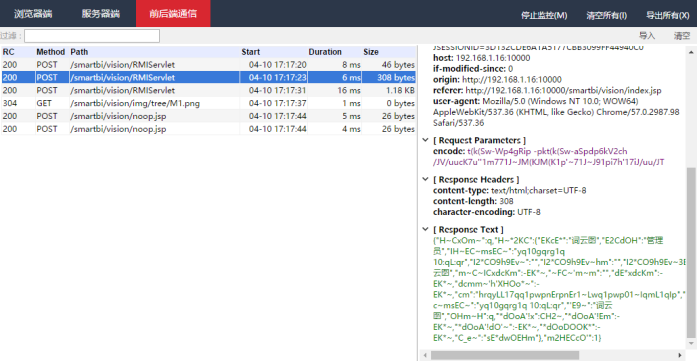
Task: Click the user-agent header line
Action: tap(556, 112)
